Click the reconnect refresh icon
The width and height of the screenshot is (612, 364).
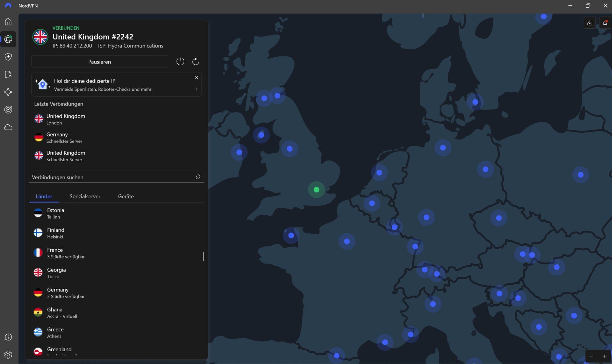tap(195, 62)
